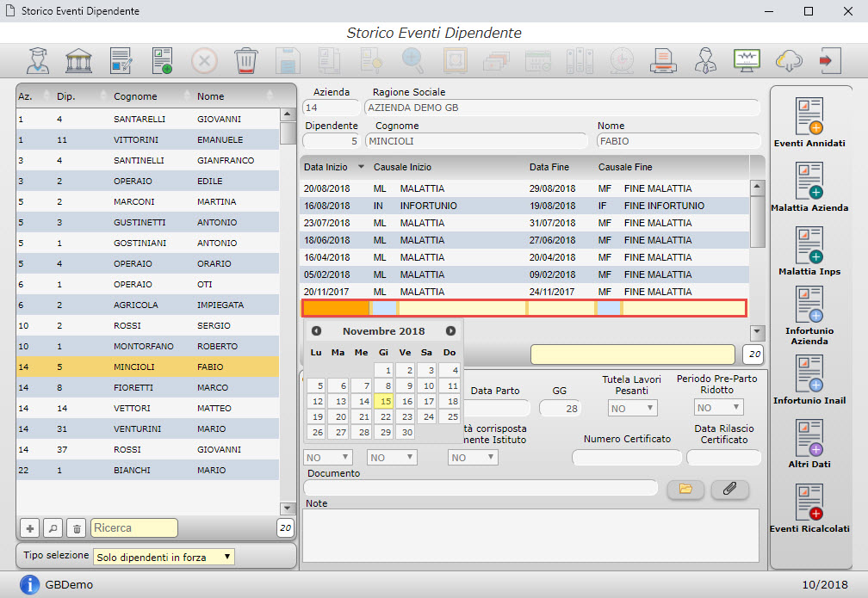The height and width of the screenshot is (598, 868).
Task: Attach a file using the paperclip button
Action: [x=729, y=489]
